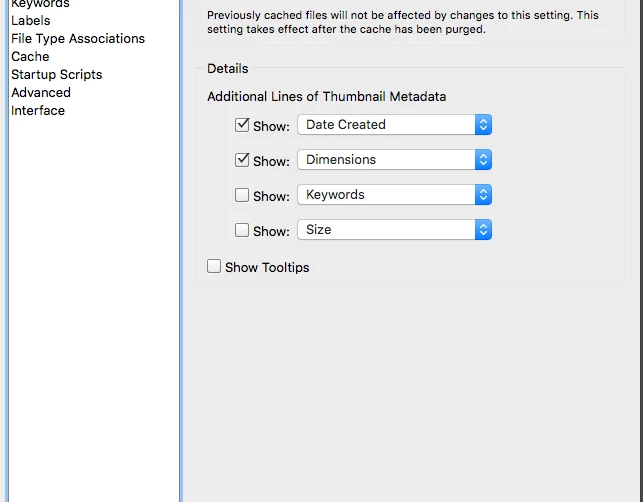The height and width of the screenshot is (502, 643).
Task: Open the Dimensions metadata dropdown
Action: click(x=386, y=160)
